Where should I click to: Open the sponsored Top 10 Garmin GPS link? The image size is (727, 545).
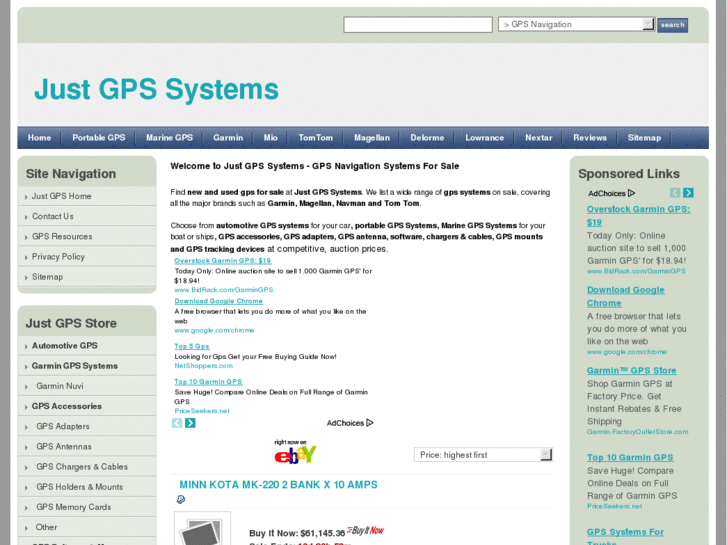(630, 457)
